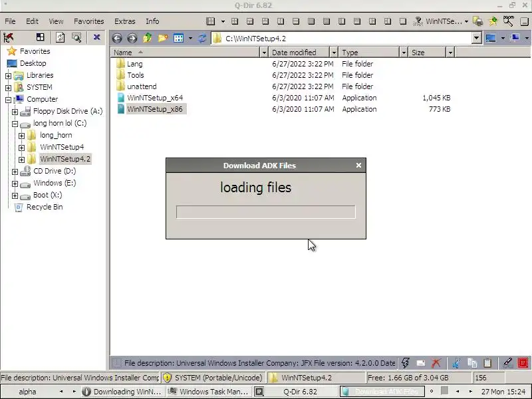
Task: Click the scissors cut icon in the pane status bar
Action: 456,363
